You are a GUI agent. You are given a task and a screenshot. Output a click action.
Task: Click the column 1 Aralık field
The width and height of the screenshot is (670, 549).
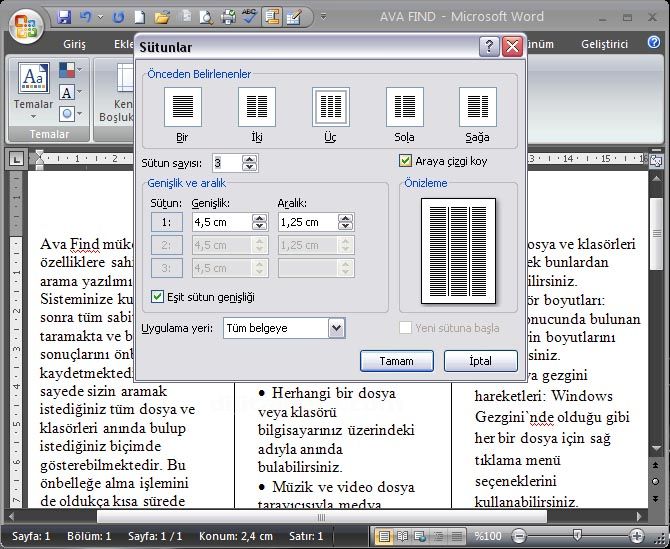coord(308,222)
